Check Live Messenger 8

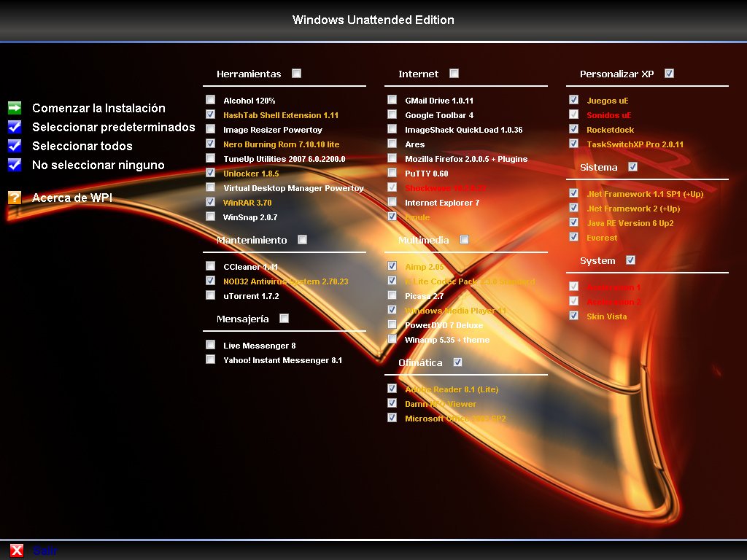coord(210,344)
